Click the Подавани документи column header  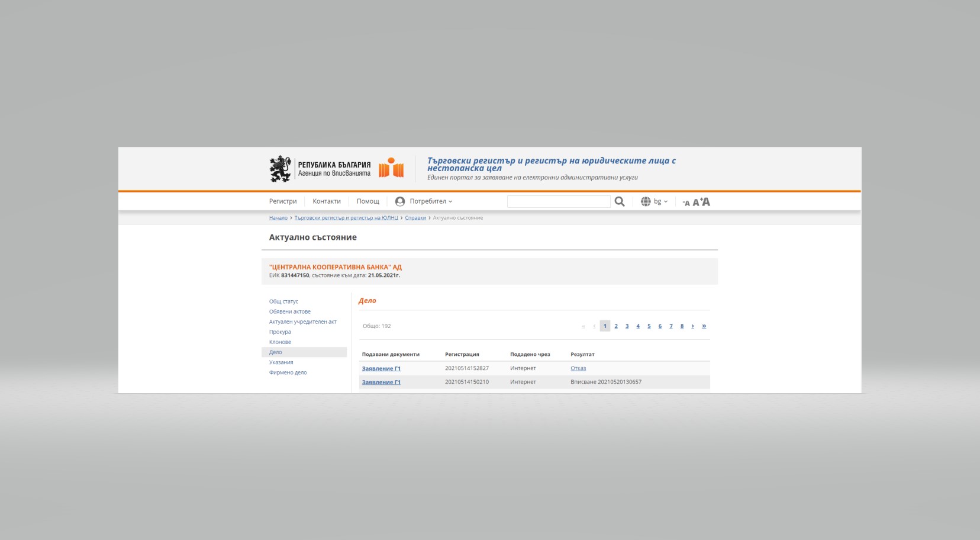click(391, 354)
